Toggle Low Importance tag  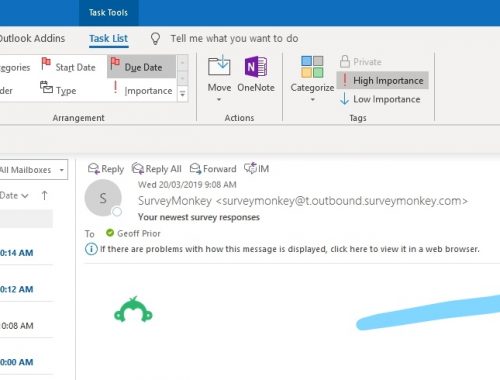point(380,99)
